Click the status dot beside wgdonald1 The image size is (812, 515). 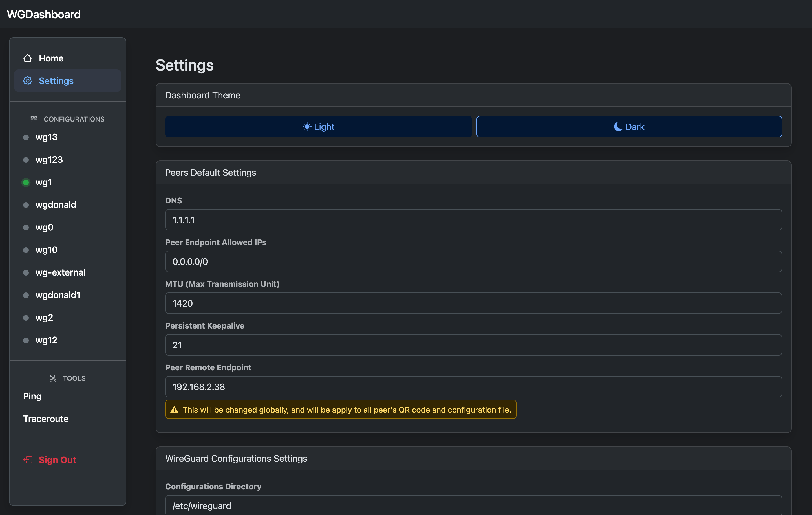[26, 295]
